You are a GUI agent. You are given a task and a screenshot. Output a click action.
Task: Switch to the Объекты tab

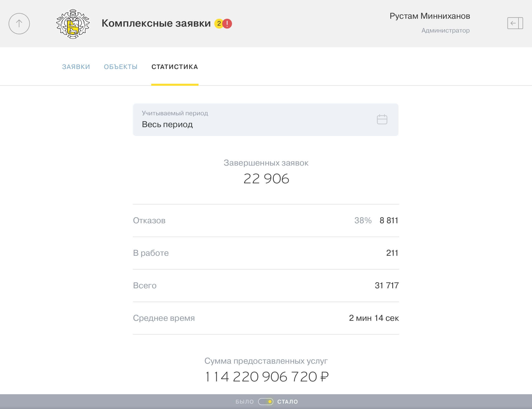pos(120,67)
